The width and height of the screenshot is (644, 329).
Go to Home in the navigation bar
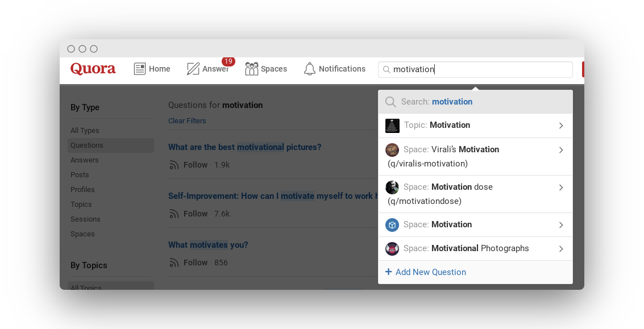point(152,69)
